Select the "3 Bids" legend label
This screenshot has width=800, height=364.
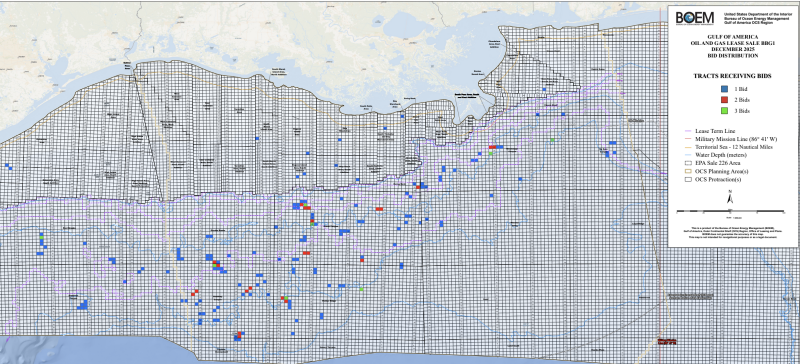[x=742, y=111]
